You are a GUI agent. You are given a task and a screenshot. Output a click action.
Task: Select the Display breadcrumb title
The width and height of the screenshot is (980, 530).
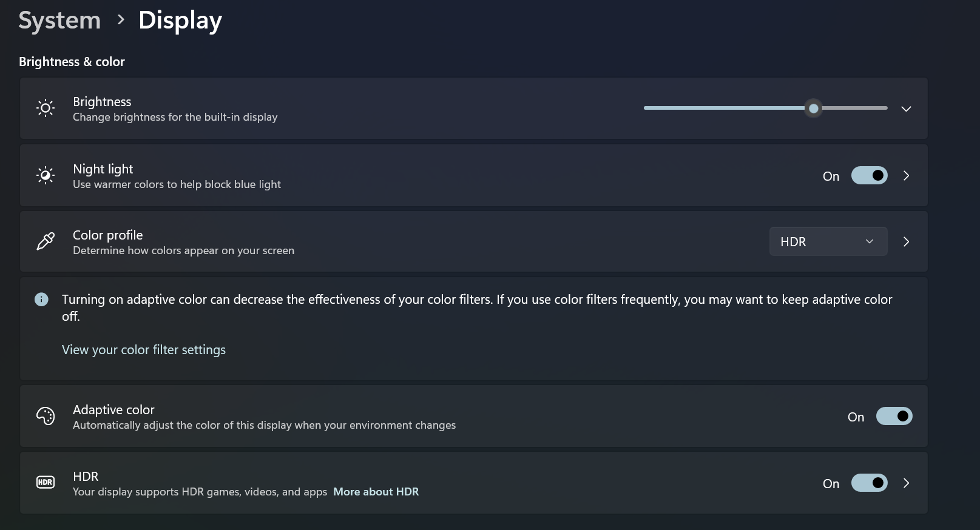point(180,21)
